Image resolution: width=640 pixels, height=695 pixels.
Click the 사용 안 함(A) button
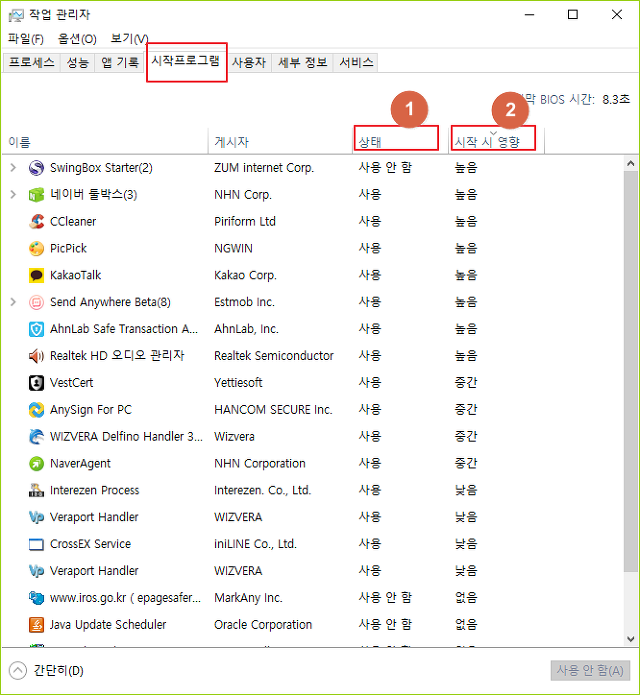[x=590, y=671]
